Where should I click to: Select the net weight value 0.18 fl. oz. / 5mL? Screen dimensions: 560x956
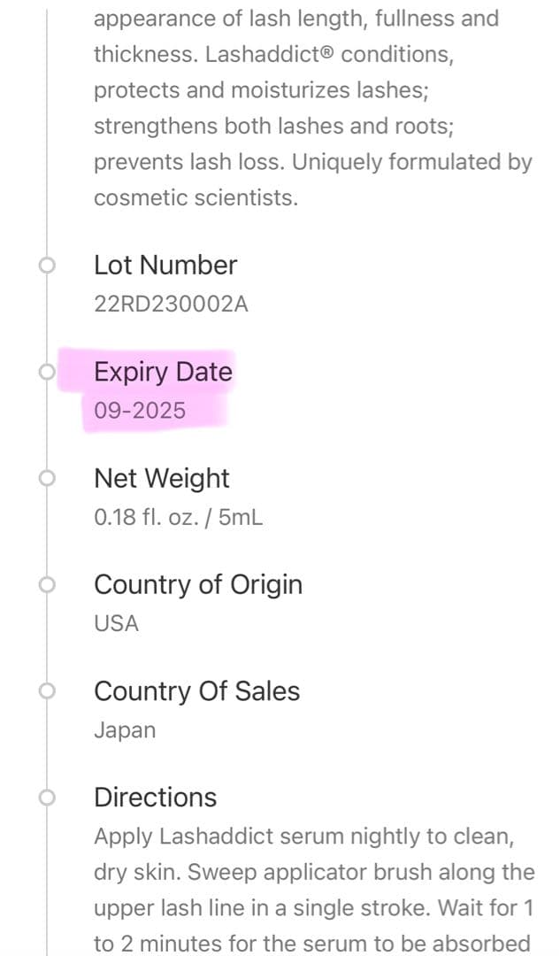tap(178, 517)
